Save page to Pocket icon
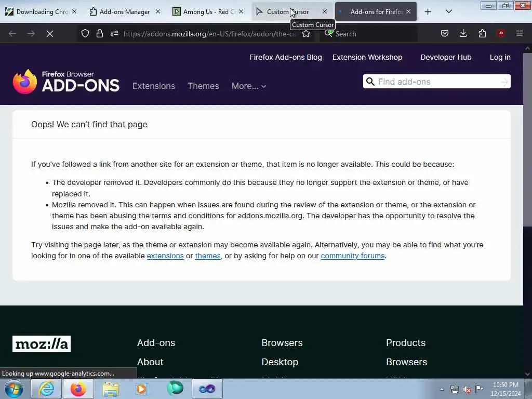 (x=445, y=34)
